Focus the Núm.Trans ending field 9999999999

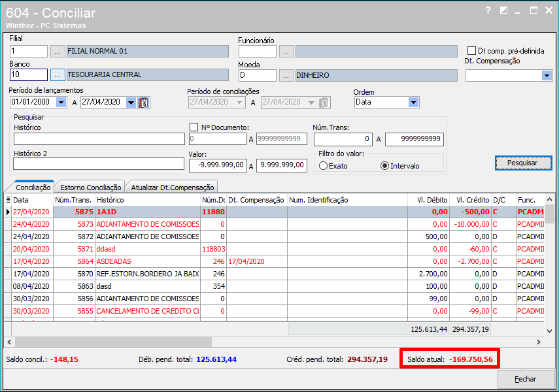pyautogui.click(x=415, y=139)
